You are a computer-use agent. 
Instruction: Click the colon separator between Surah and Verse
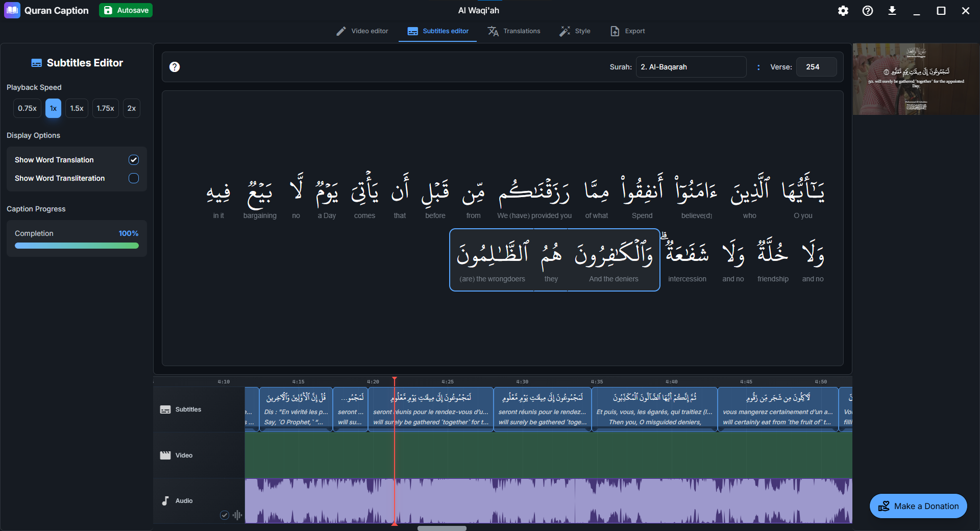click(758, 67)
